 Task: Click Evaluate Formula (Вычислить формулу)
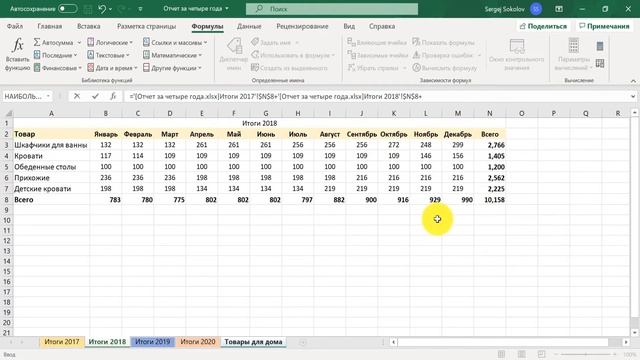coord(444,68)
